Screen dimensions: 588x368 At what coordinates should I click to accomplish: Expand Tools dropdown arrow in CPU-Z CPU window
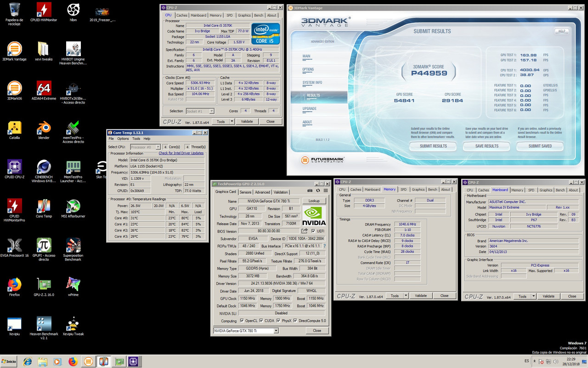point(232,121)
